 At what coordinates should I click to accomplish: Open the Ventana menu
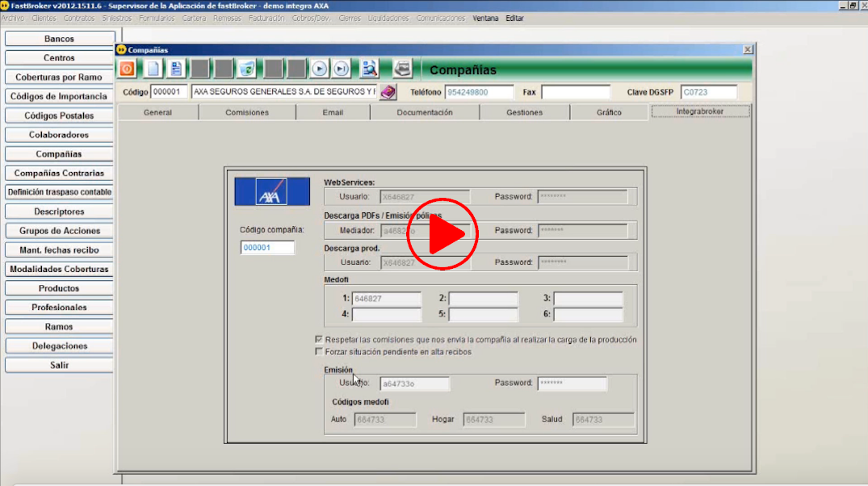485,19
